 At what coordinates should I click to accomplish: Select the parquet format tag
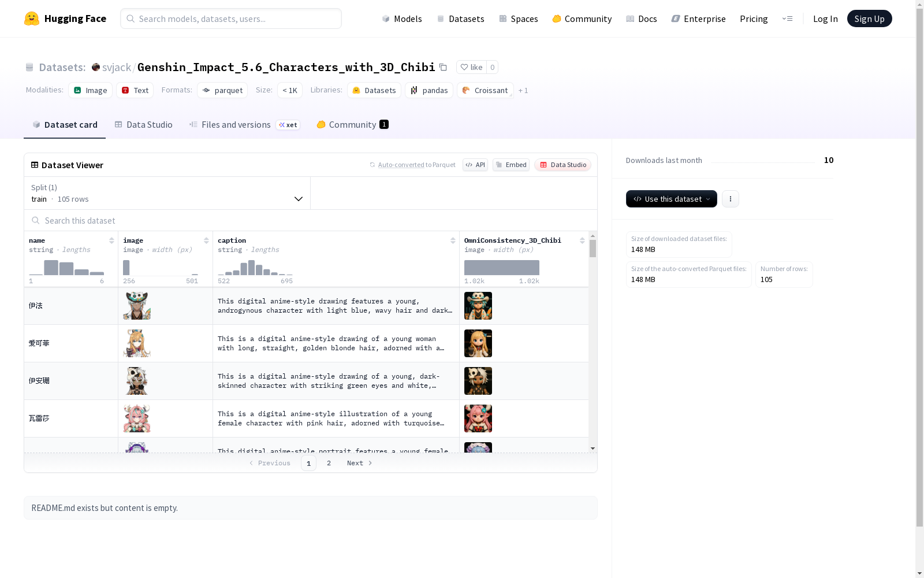[222, 90]
